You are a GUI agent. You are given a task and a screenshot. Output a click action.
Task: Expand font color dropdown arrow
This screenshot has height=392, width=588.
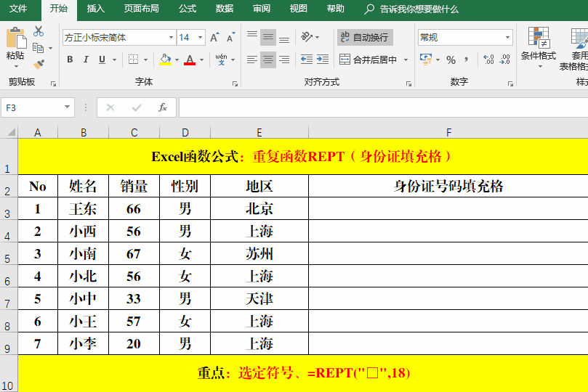point(202,60)
